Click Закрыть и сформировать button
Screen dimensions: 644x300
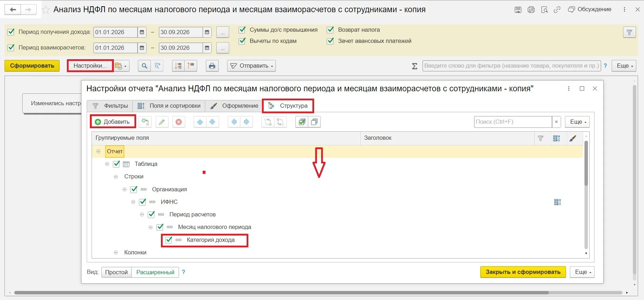pos(523,272)
